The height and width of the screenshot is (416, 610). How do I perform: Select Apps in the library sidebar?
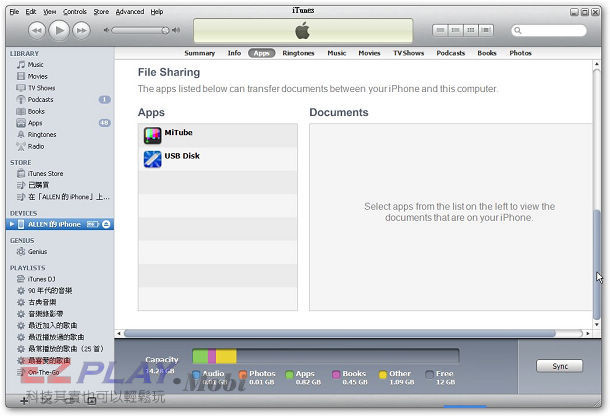tap(60, 123)
